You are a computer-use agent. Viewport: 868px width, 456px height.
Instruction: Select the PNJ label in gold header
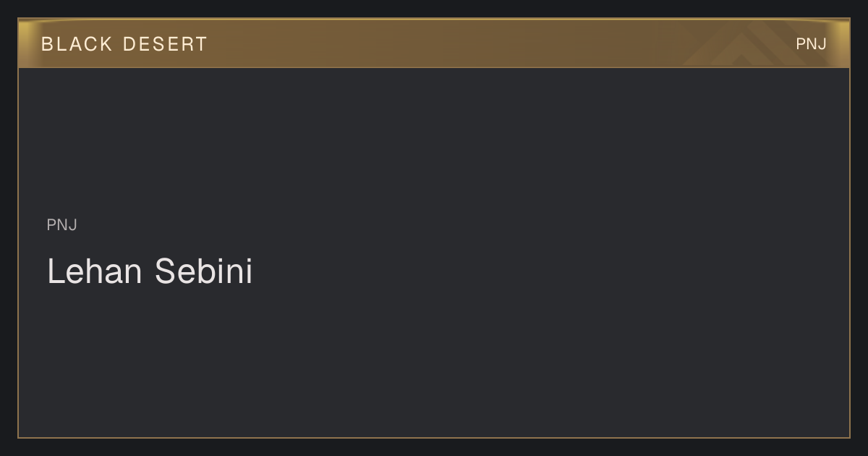click(811, 44)
